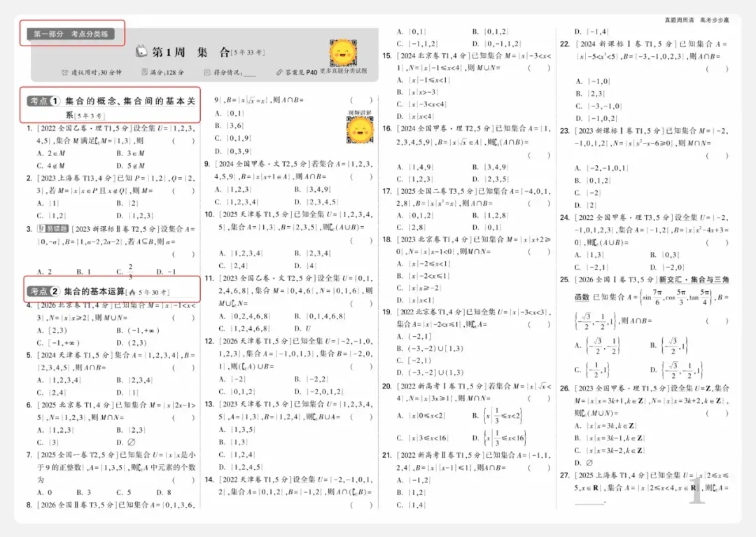Select option "D. 5∉M" of question 1
Image resolution: width=756 pixels, height=537 pixels.
click(130, 166)
